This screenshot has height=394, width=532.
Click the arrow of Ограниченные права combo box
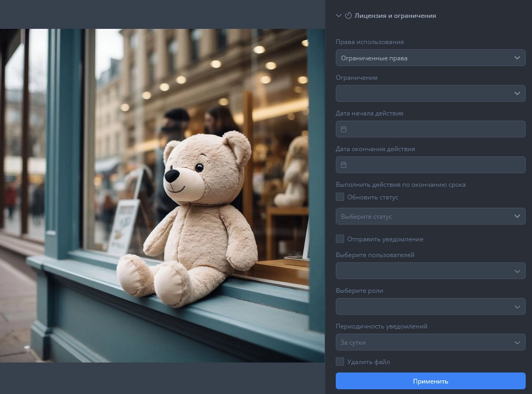[517, 58]
